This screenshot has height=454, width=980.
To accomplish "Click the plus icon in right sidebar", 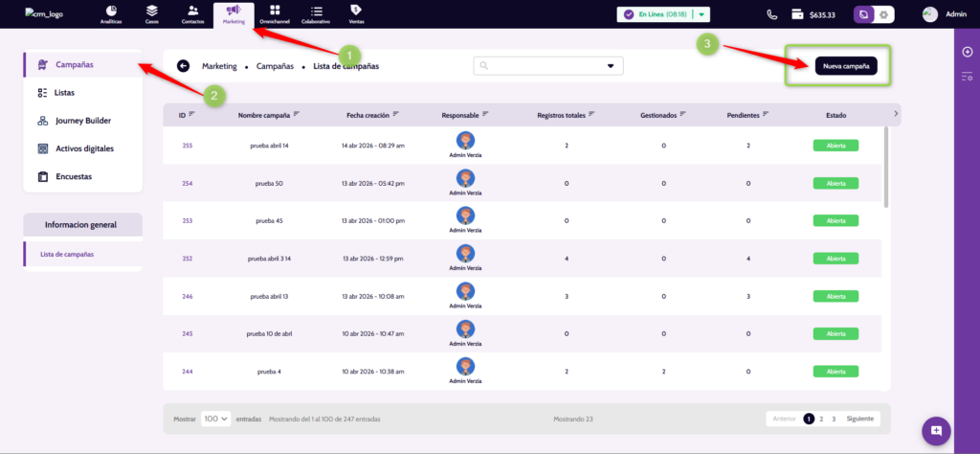I will 967,51.
